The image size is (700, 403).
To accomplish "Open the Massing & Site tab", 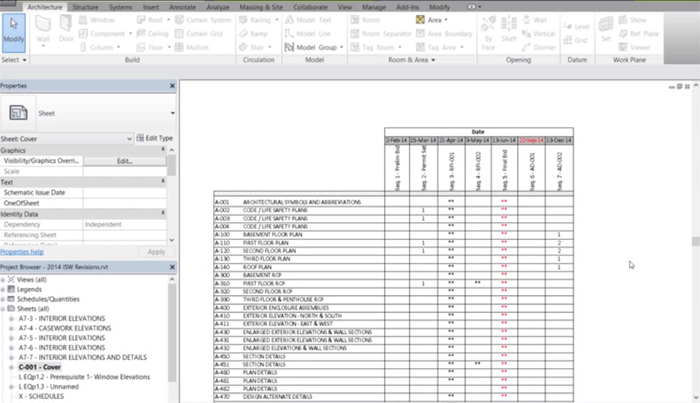I will click(261, 7).
